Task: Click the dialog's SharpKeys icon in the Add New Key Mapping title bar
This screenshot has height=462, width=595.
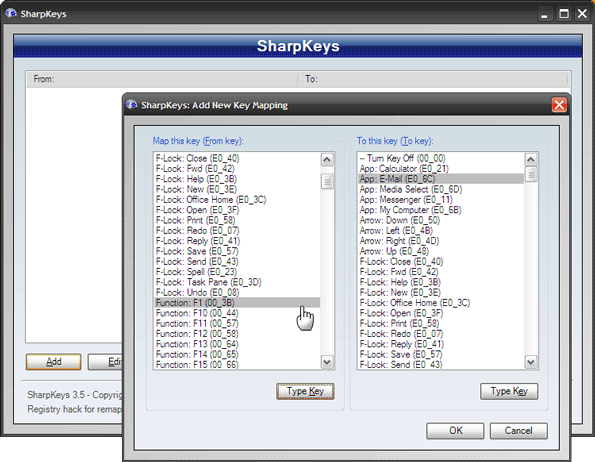Action: [x=131, y=105]
